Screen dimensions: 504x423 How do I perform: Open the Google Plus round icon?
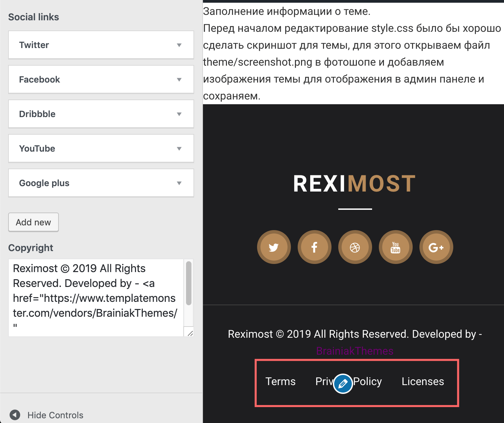coord(436,247)
